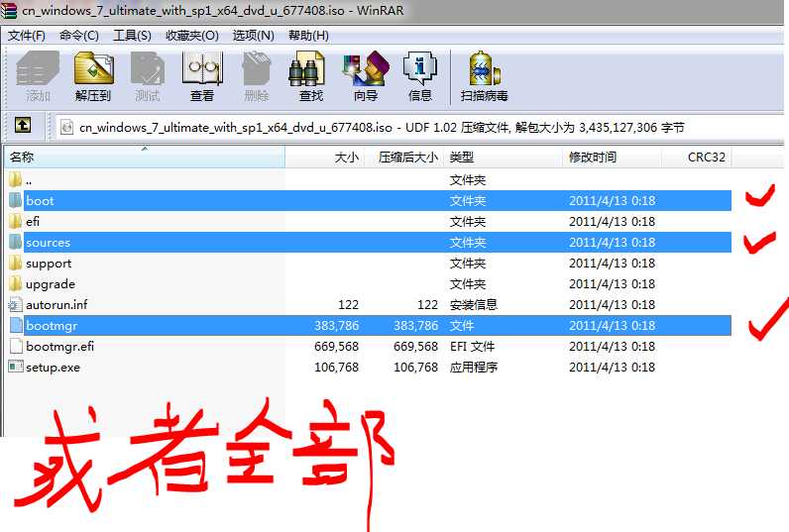Image resolution: width=789 pixels, height=532 pixels.
Task: Select the 'sources' folder name
Action: [49, 243]
